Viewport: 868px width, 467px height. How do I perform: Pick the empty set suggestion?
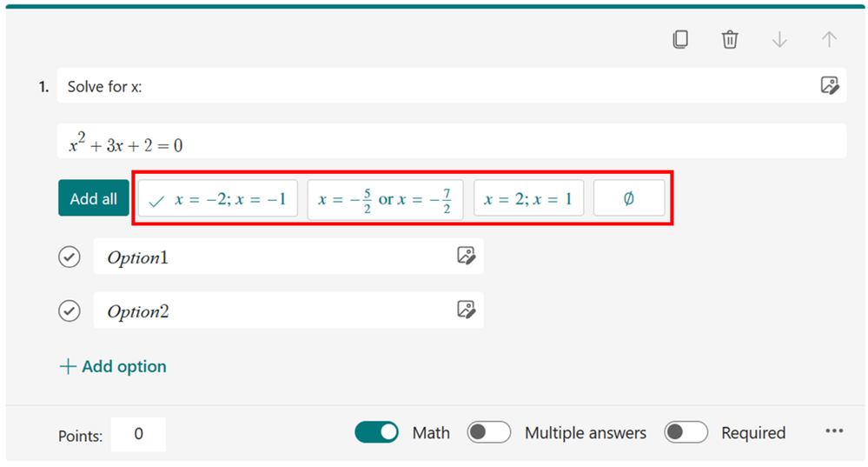click(629, 198)
